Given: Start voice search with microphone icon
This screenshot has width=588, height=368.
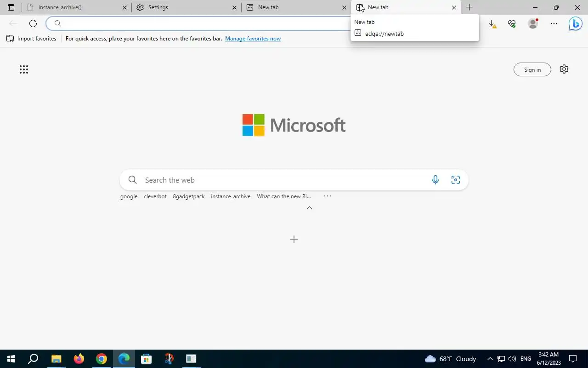Looking at the screenshot, I should 435,180.
